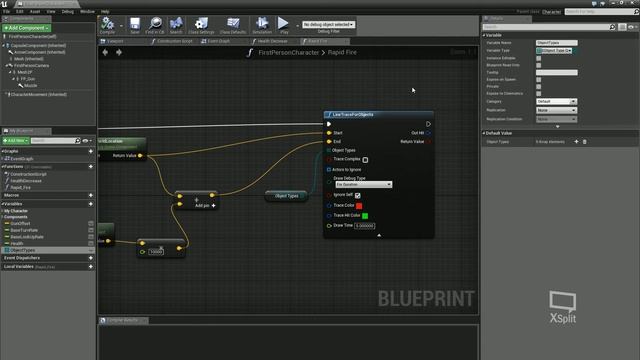The image size is (640, 360).
Task: Open Variable Type dropdown
Action: pyautogui.click(x=554, y=51)
